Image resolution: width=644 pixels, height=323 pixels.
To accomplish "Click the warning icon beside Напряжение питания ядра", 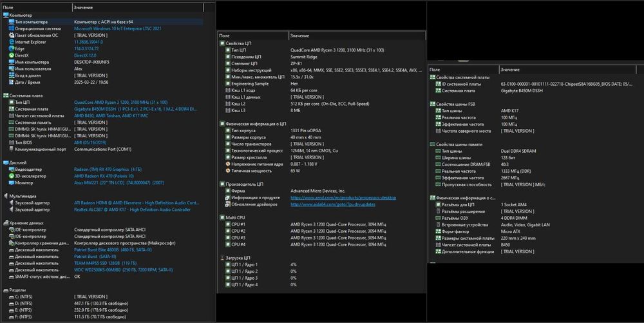I will (228, 164).
